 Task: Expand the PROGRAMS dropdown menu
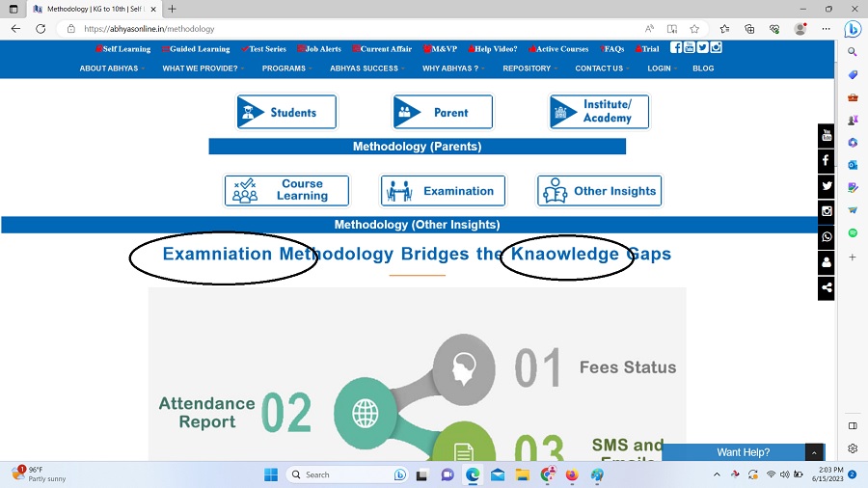(x=286, y=68)
